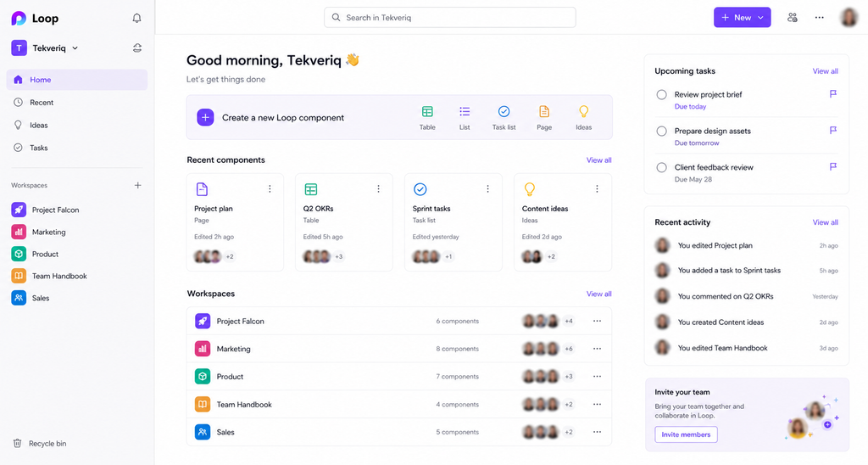Open Tasks in sidebar
Viewport: 868px width, 465px height.
[77, 148]
